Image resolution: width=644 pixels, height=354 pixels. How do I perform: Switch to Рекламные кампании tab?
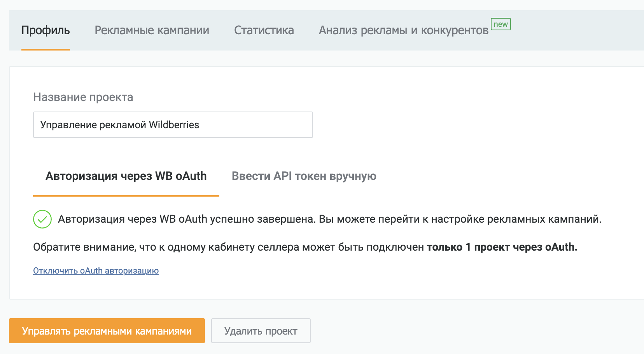point(152,30)
